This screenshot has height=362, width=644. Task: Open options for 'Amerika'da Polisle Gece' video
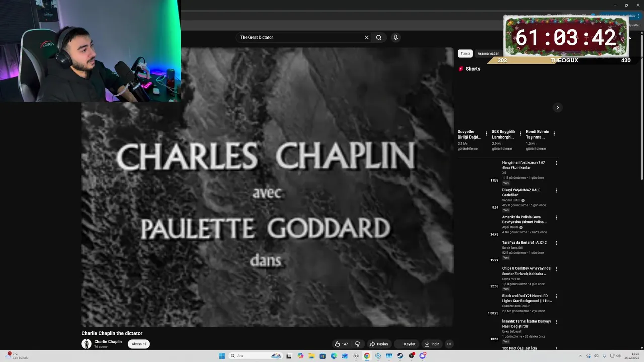point(556,218)
